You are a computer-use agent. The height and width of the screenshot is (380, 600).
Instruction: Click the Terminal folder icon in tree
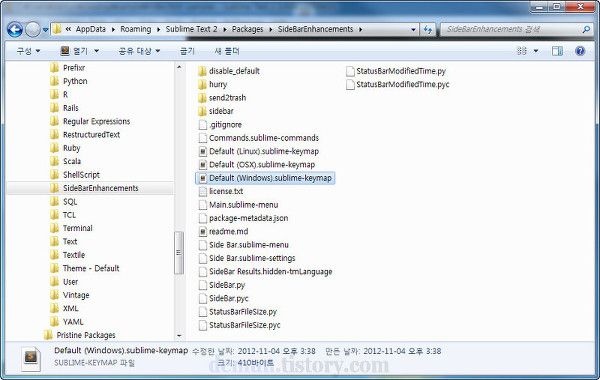(55, 228)
